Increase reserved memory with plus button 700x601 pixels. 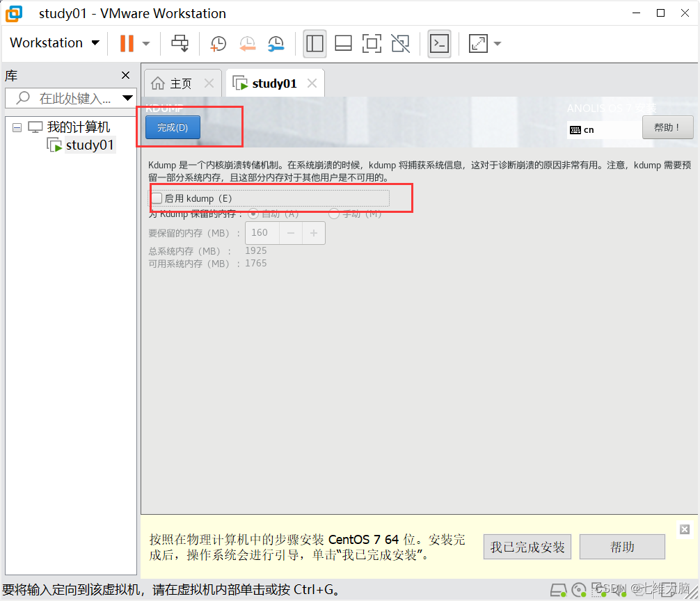tap(314, 233)
